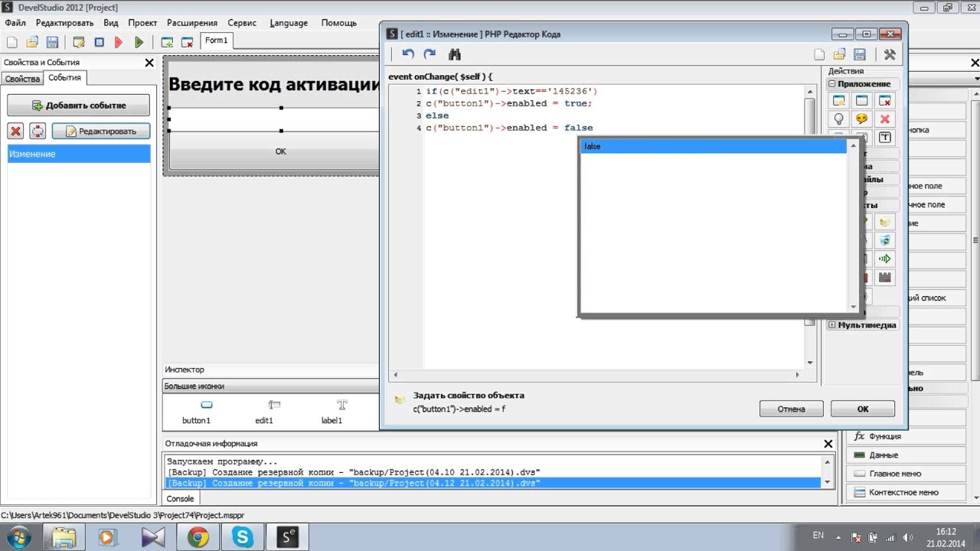This screenshot has width=980, height=551.
Task: Open the Файл menu
Action: coord(15,23)
